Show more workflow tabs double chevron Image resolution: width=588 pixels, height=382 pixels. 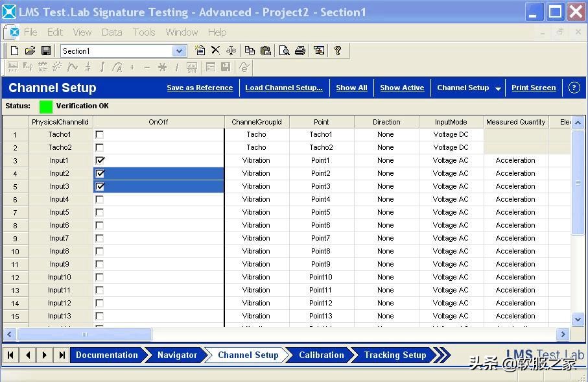(x=443, y=355)
